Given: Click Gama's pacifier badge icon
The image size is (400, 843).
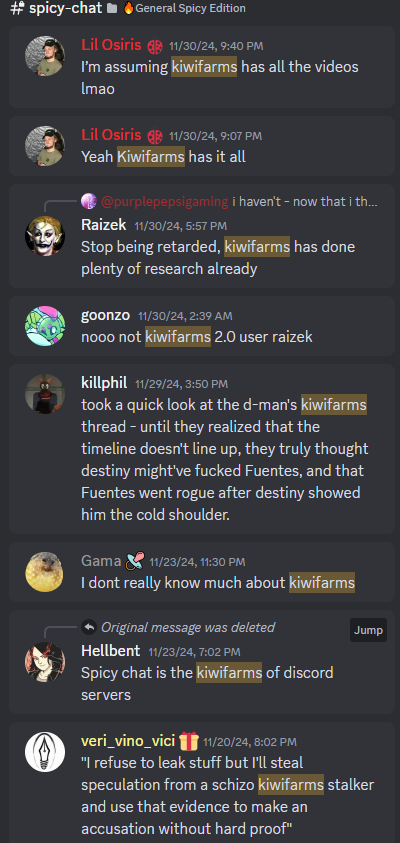Looking at the screenshot, I should tap(134, 561).
